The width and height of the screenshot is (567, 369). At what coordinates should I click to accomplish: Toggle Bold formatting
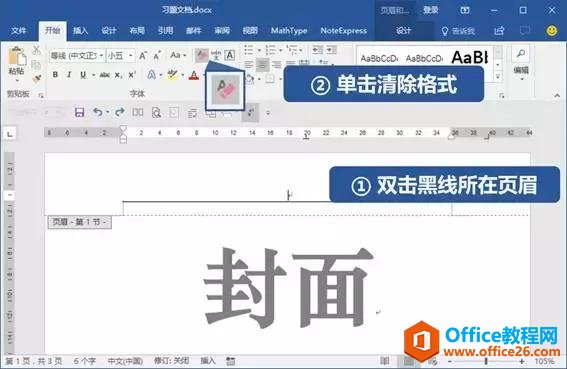(x=55, y=75)
